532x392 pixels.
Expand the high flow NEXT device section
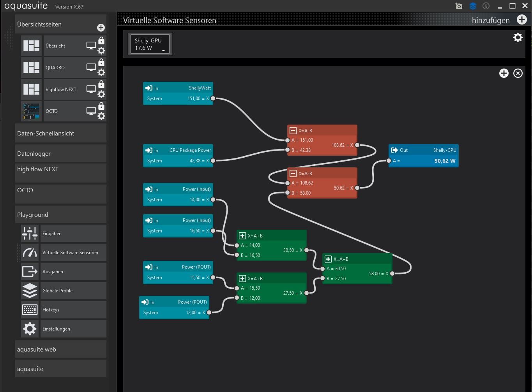tap(61, 173)
